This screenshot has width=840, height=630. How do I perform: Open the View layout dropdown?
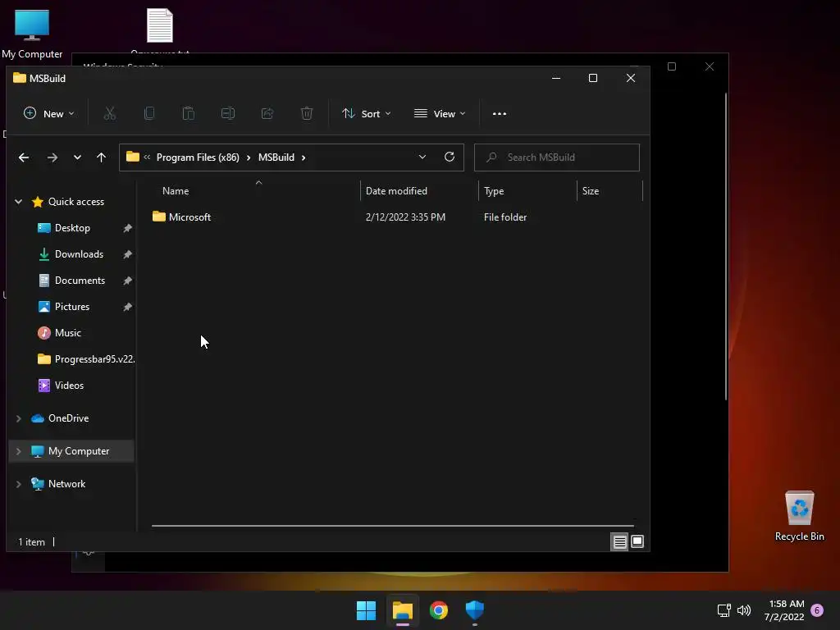point(440,113)
